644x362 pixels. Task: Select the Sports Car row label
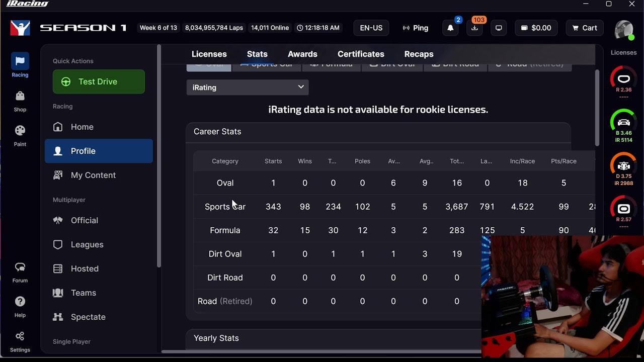point(225,207)
